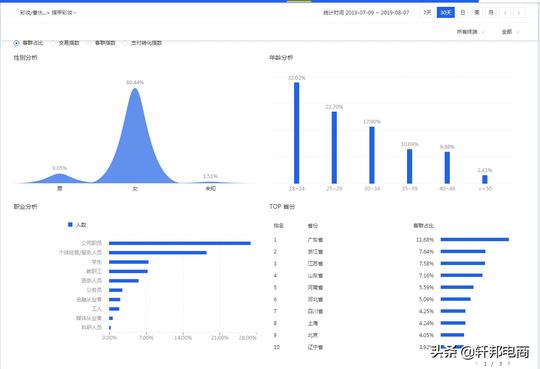Screen dimensions: 540x369
Task: Click the 5.59% share bar for Henan
Action: click(457, 287)
